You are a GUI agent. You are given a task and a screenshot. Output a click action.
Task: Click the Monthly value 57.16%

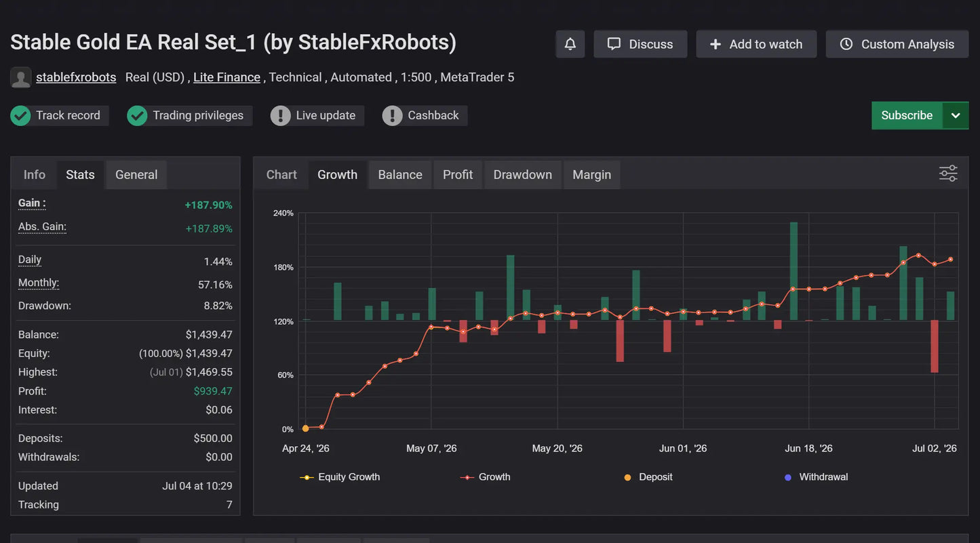215,285
